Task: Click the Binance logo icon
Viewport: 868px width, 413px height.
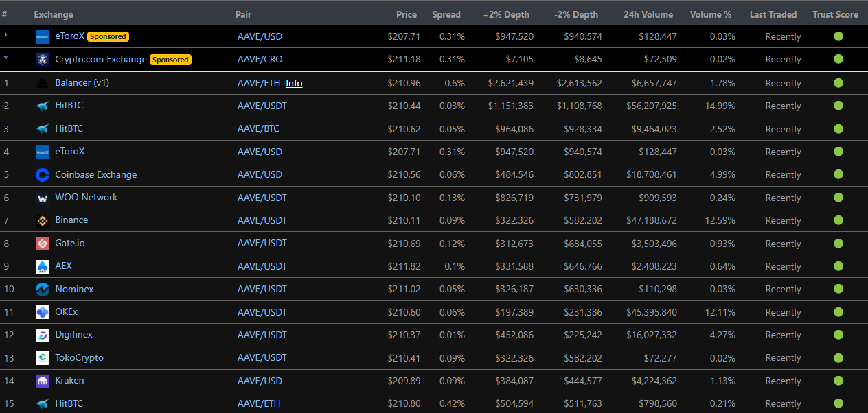Action: click(x=43, y=220)
